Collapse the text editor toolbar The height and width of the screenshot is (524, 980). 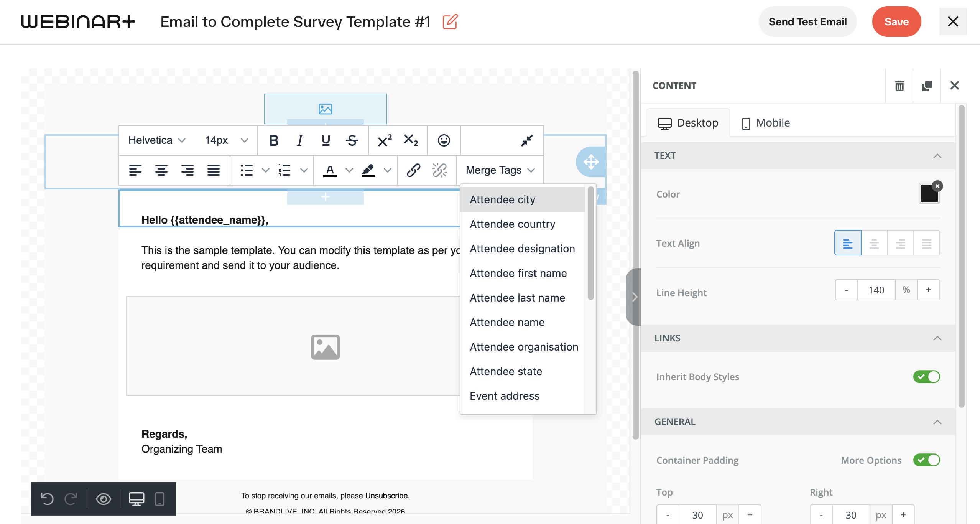click(x=527, y=140)
